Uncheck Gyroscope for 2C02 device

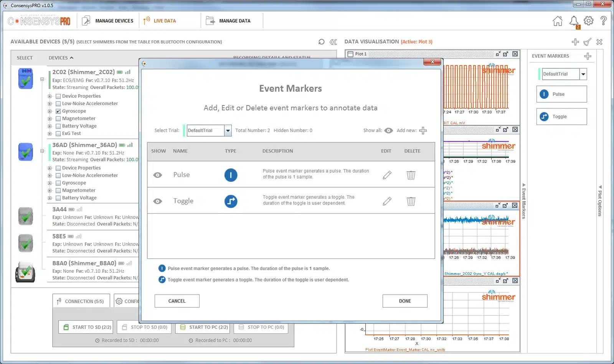coord(58,111)
